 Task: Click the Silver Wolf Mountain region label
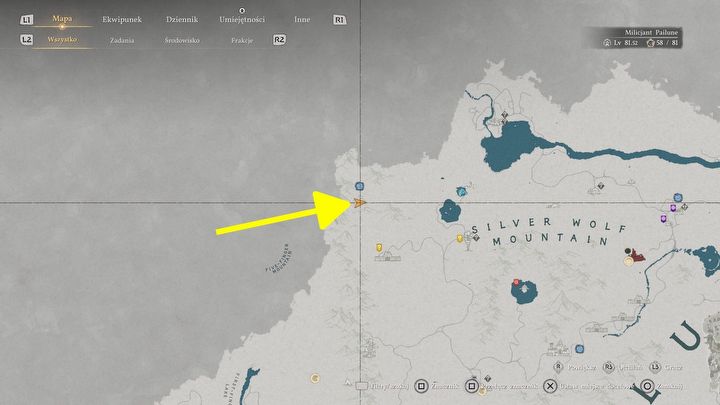point(540,232)
